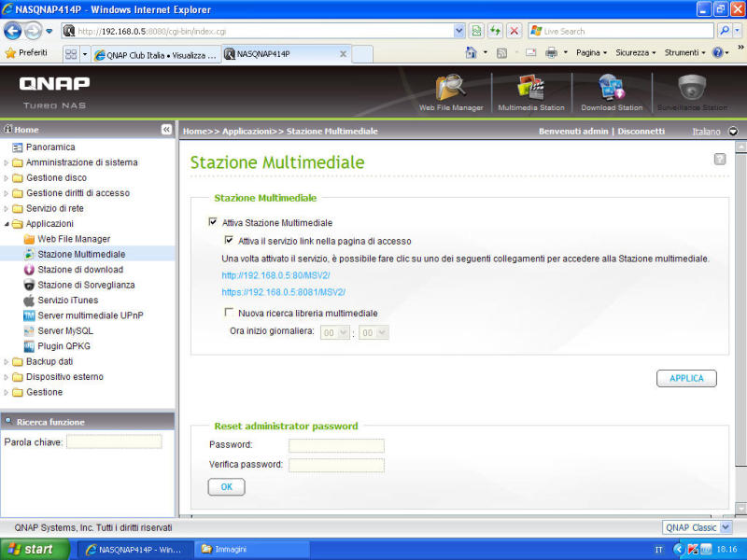Open the QNAP Classic theme dropdown
Image resolution: width=747 pixels, height=560 pixels.
tap(698, 527)
